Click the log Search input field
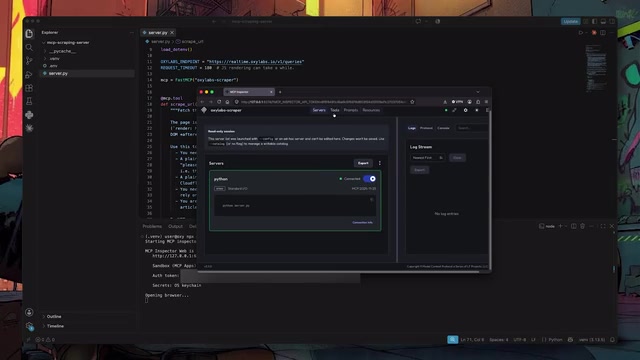The image size is (640, 360). [471, 128]
